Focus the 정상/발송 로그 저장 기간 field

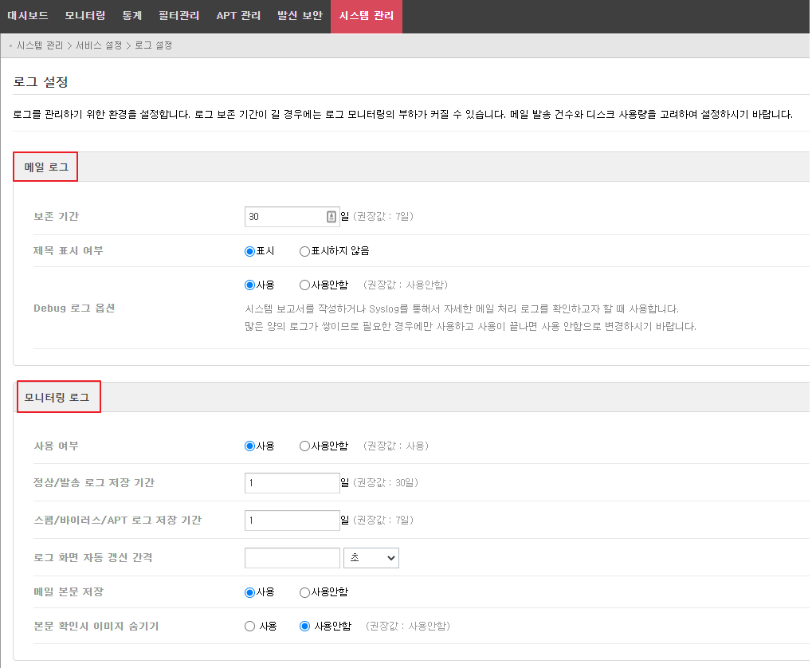(292, 483)
